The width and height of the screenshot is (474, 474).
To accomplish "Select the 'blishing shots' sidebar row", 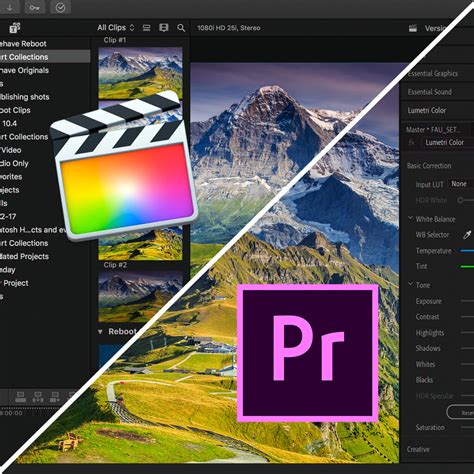I will [25, 97].
